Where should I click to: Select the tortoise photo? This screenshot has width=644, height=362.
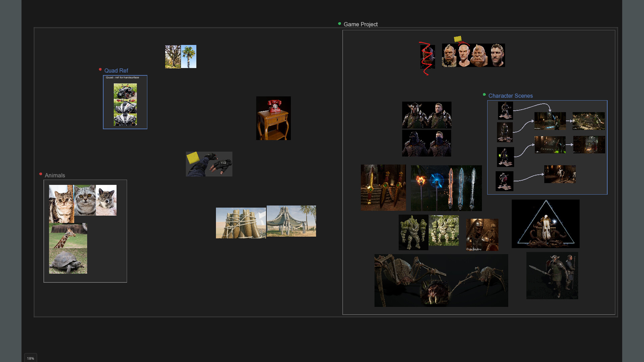click(68, 261)
